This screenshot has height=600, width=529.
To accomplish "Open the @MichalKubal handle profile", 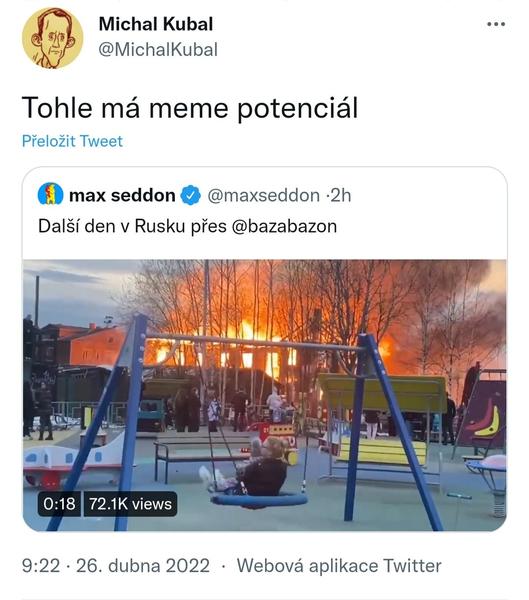I will (158, 50).
